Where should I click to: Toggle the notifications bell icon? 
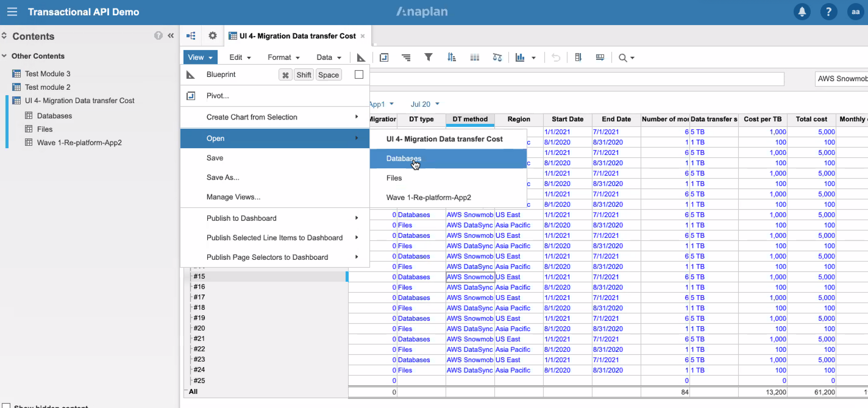pyautogui.click(x=802, y=11)
